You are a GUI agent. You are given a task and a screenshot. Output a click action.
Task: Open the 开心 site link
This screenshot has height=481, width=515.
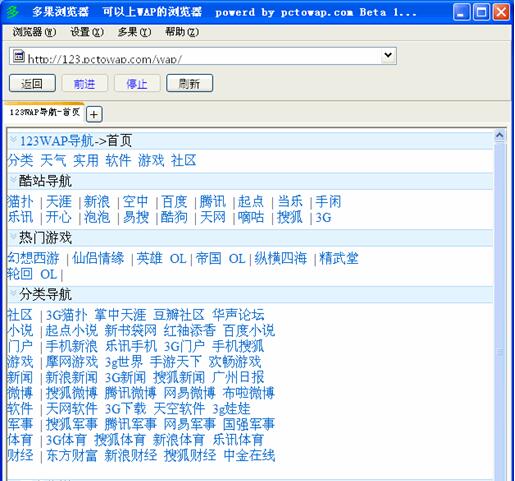(x=59, y=217)
